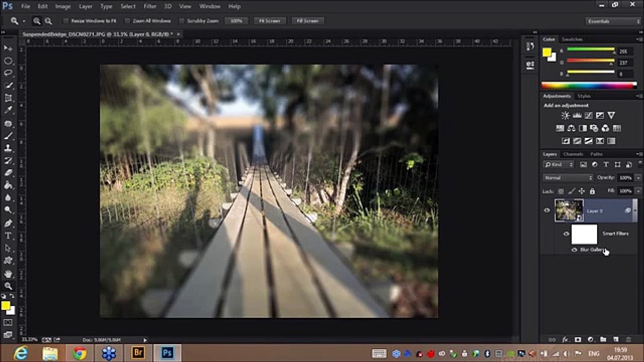Click the Fit Screen button
The width and height of the screenshot is (644, 362).
click(269, 21)
